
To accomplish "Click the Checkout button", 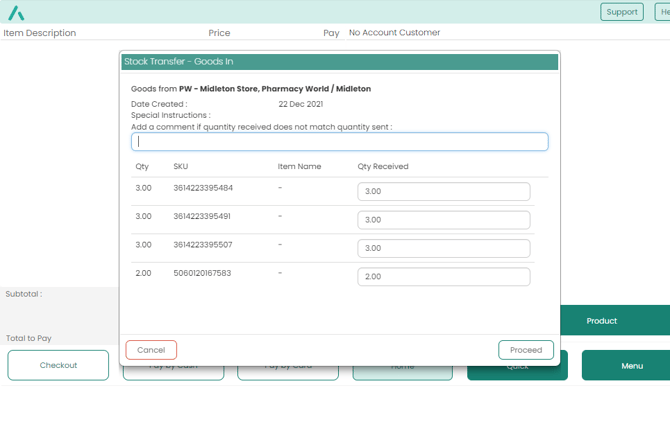I will tap(58, 366).
